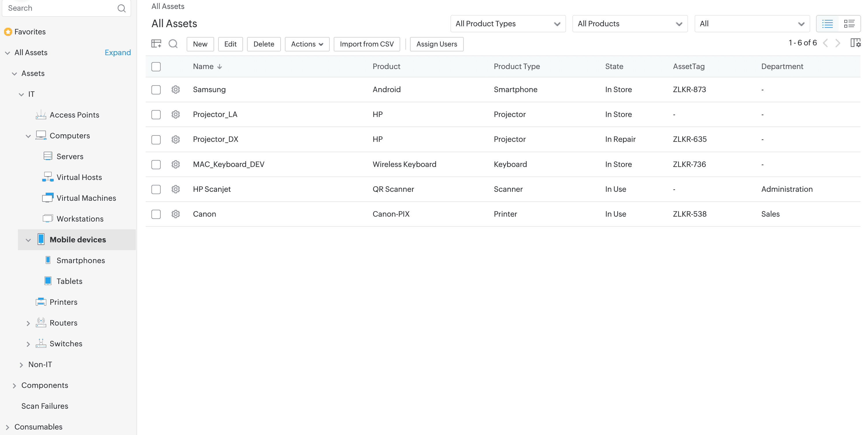This screenshot has width=868, height=435.
Task: Open the All Product Types dropdown
Action: pos(508,24)
